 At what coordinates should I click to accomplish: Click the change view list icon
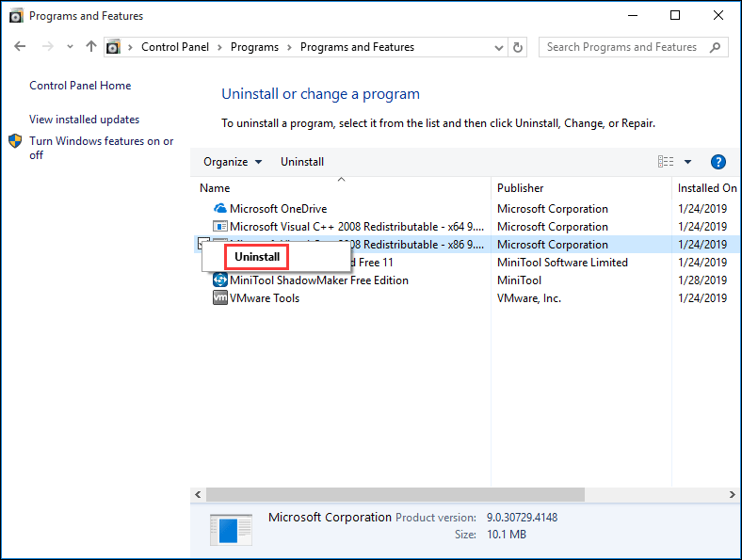pos(666,162)
